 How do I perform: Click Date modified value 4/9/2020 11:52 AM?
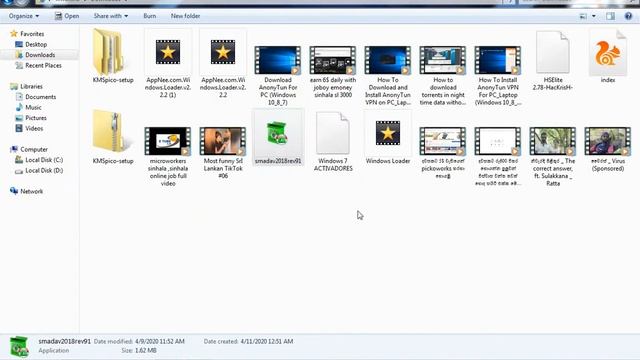(x=160, y=341)
